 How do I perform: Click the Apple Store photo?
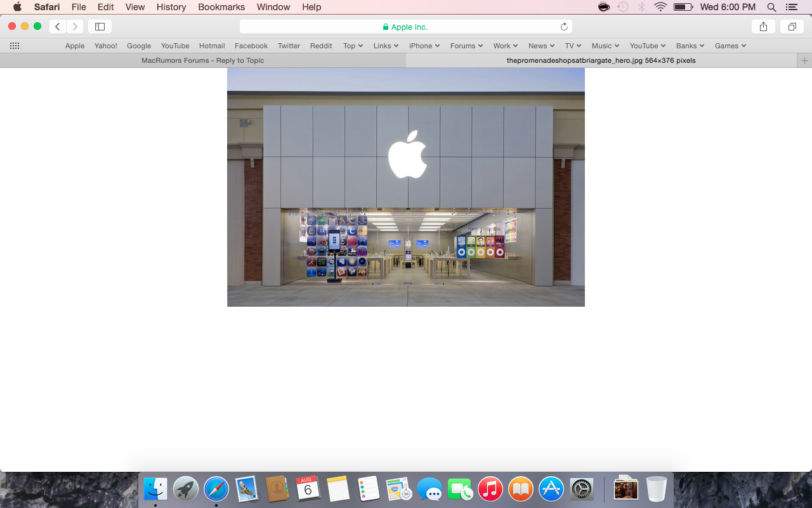click(x=406, y=187)
